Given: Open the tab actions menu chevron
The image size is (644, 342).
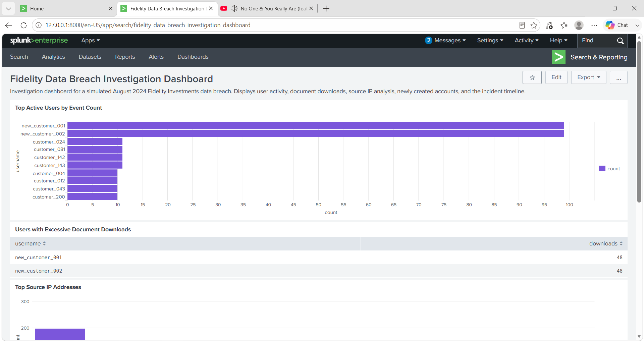Looking at the screenshot, I should [x=9, y=9].
